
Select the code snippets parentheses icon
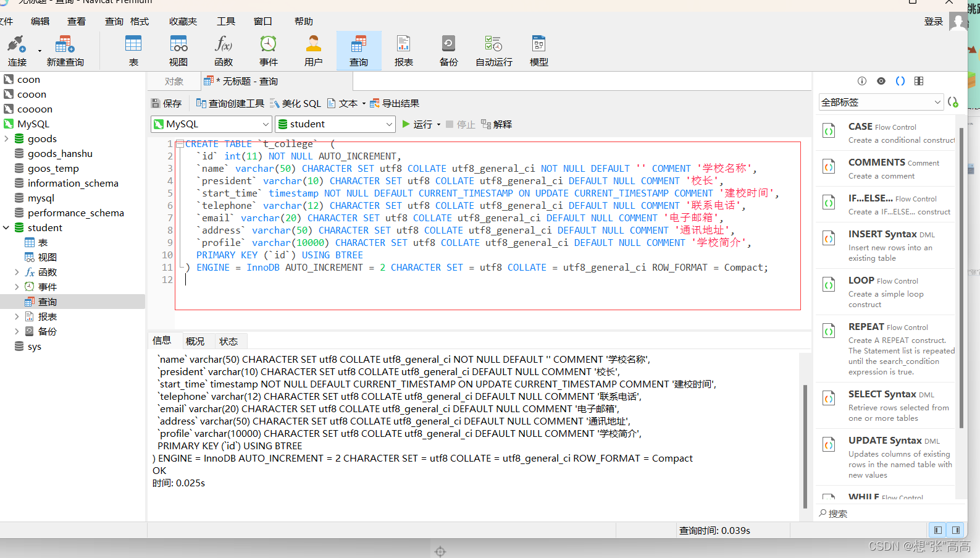[900, 81]
